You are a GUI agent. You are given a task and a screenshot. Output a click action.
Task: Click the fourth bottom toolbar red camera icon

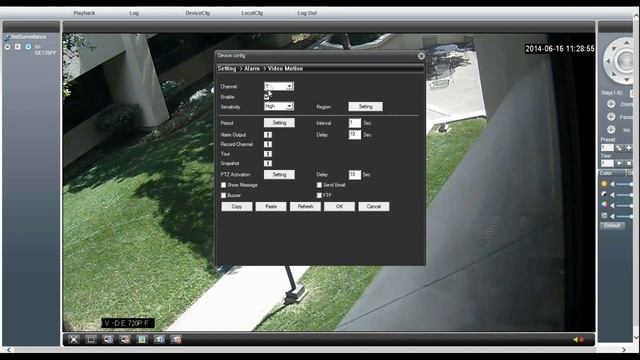tap(125, 339)
